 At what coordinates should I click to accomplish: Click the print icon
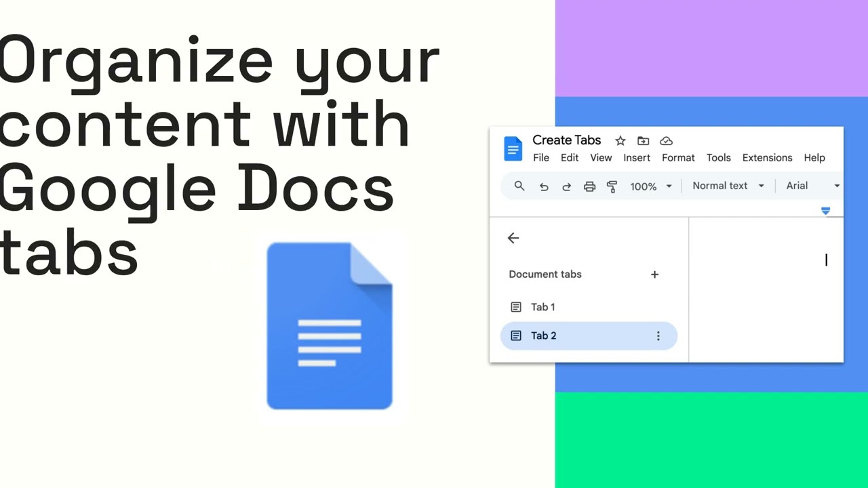589,186
